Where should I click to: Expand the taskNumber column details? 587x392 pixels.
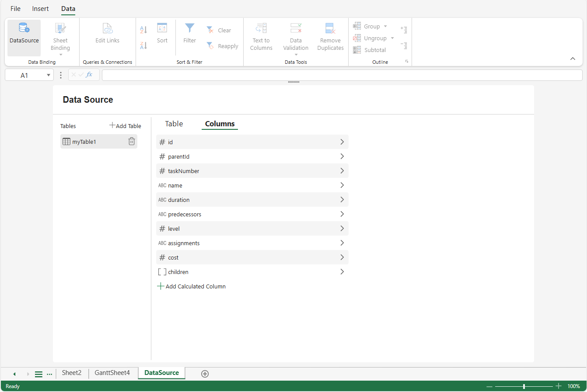342,171
